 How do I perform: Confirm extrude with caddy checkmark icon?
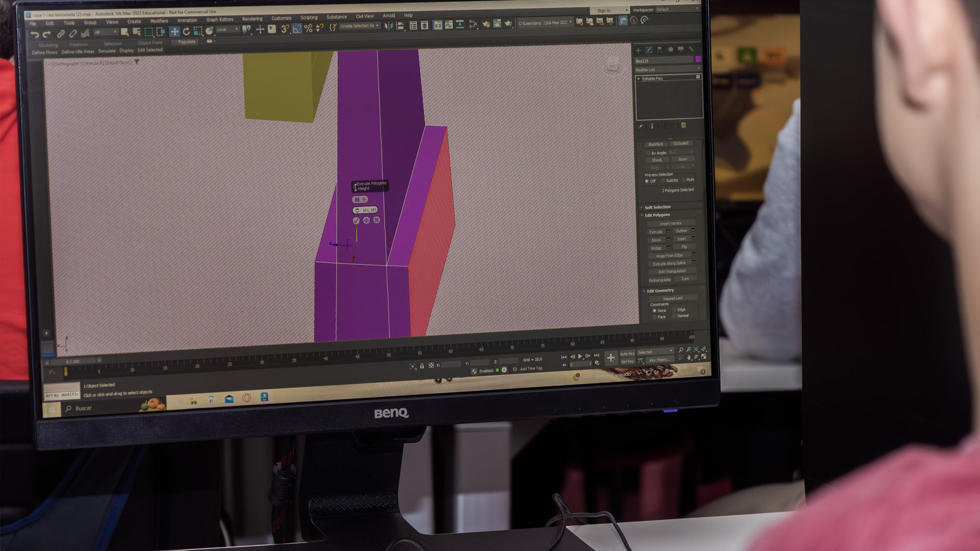pos(356,220)
